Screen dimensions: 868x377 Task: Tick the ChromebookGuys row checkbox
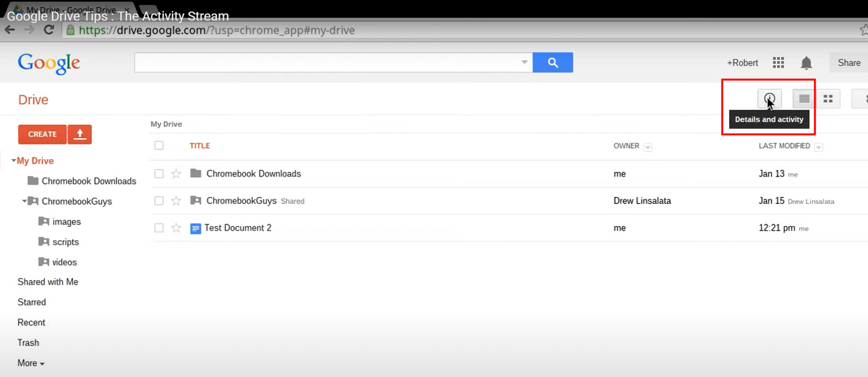(159, 201)
